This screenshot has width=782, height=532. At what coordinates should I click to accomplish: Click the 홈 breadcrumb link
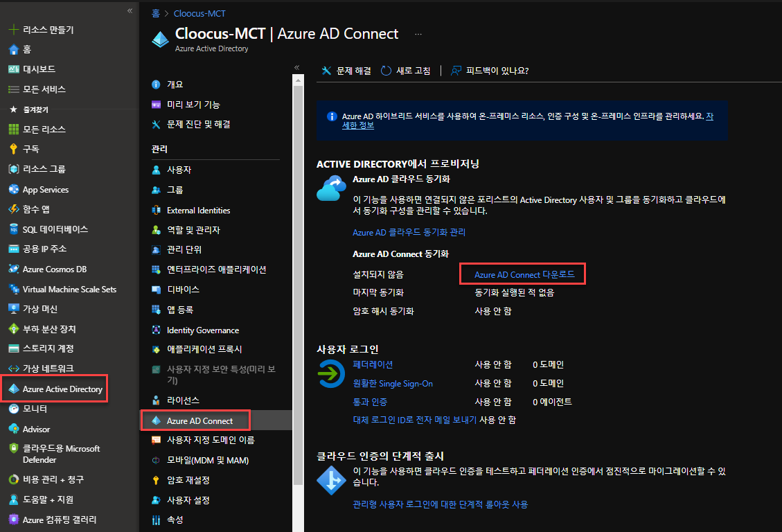point(156,13)
